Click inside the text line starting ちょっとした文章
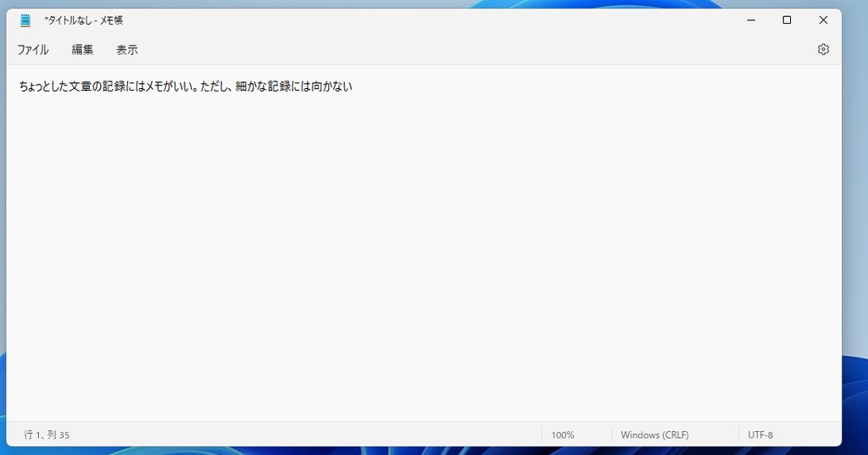Viewport: 868px width, 455px height. click(186, 86)
